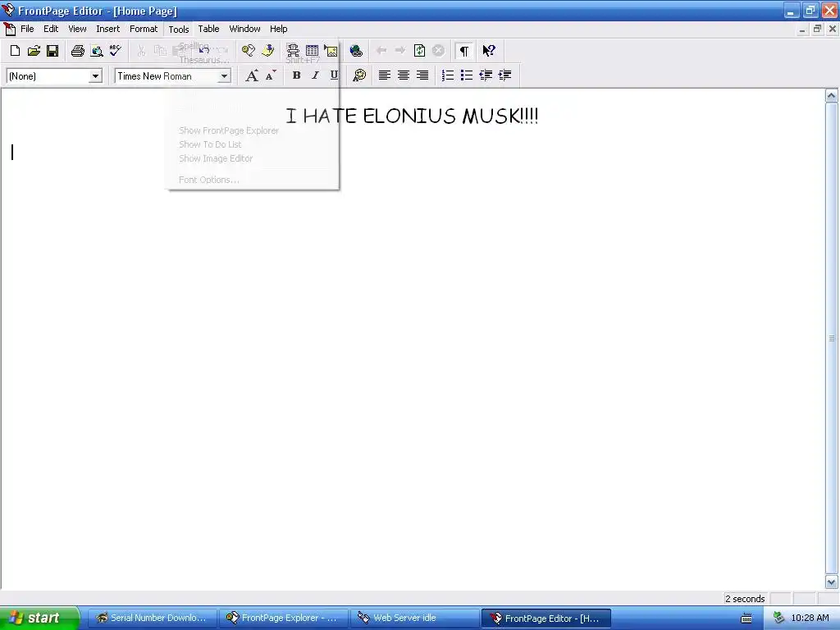Toggle Underline formatting
The width and height of the screenshot is (840, 630).
point(334,75)
